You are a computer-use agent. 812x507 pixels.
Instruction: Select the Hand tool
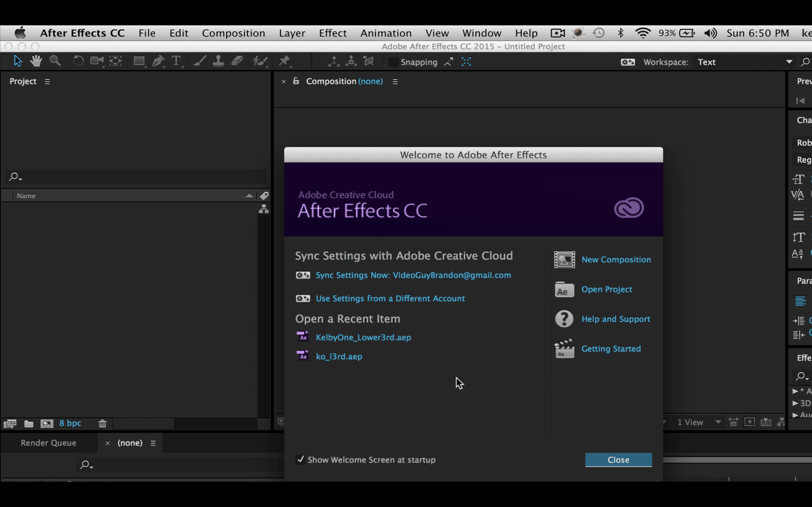[36, 61]
